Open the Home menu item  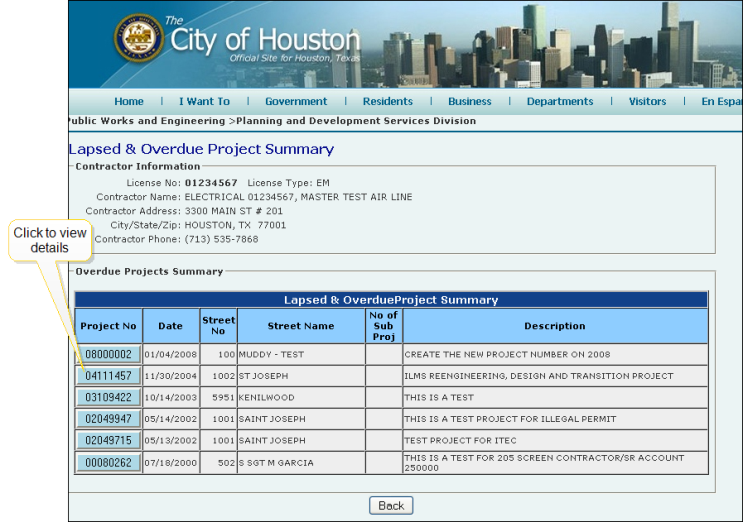coord(129,101)
